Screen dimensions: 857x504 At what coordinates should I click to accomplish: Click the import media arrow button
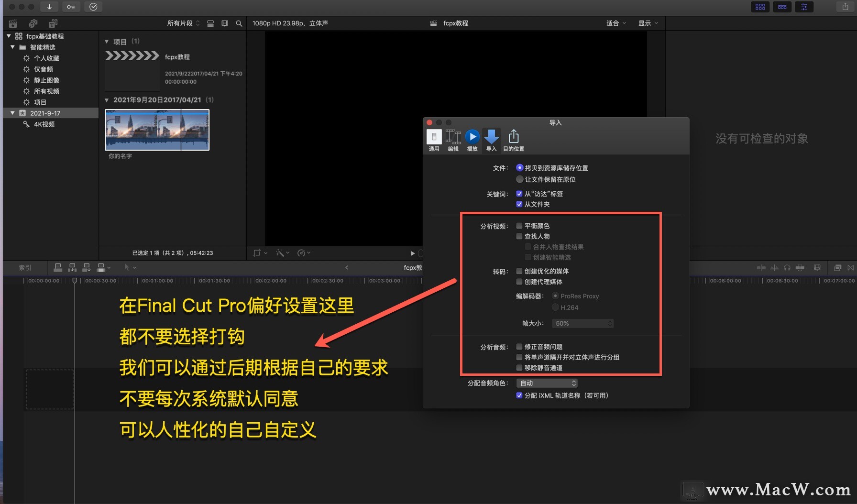pyautogui.click(x=49, y=7)
